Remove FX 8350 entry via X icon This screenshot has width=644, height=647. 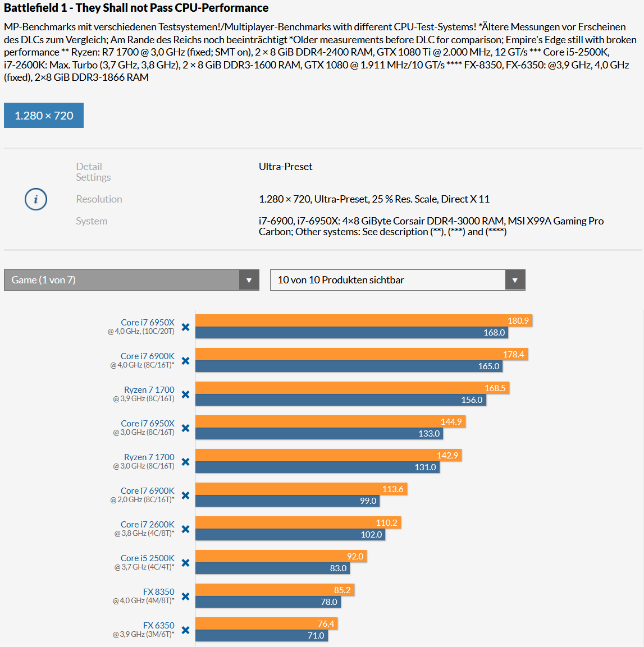point(186,596)
